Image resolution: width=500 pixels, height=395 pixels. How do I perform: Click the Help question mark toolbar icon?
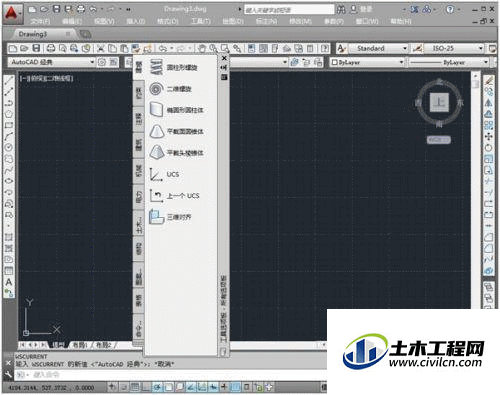point(325,49)
